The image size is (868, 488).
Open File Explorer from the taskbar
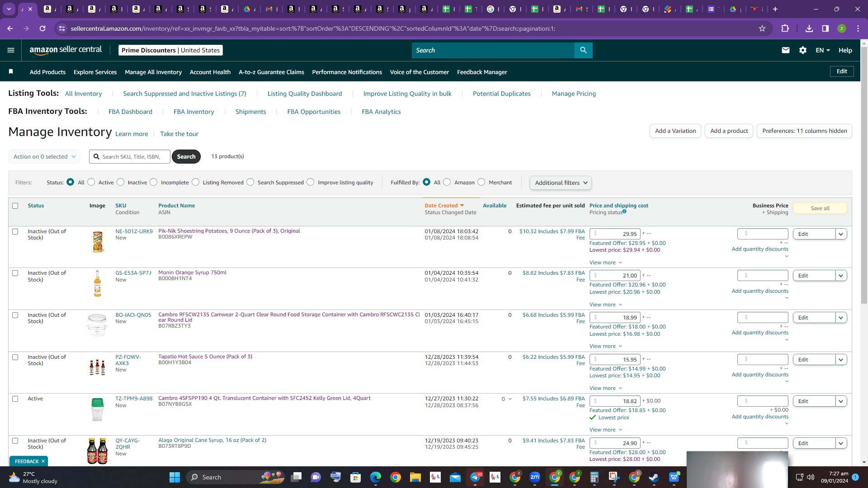point(415,477)
